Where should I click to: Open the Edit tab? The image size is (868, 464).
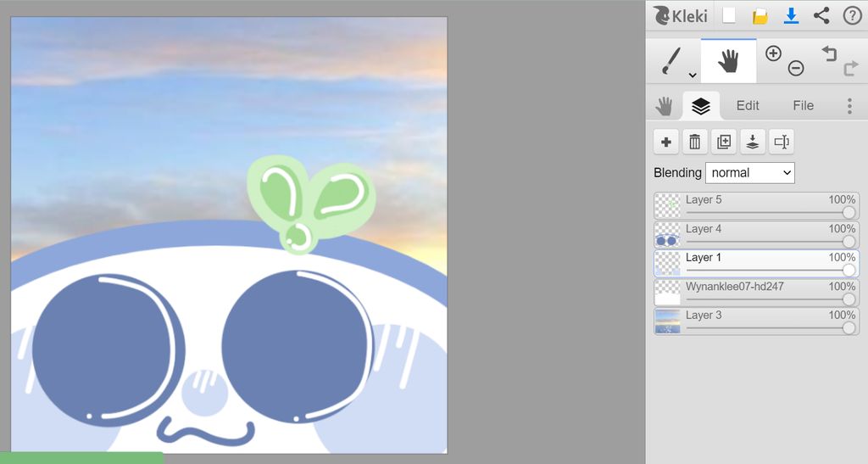point(748,106)
